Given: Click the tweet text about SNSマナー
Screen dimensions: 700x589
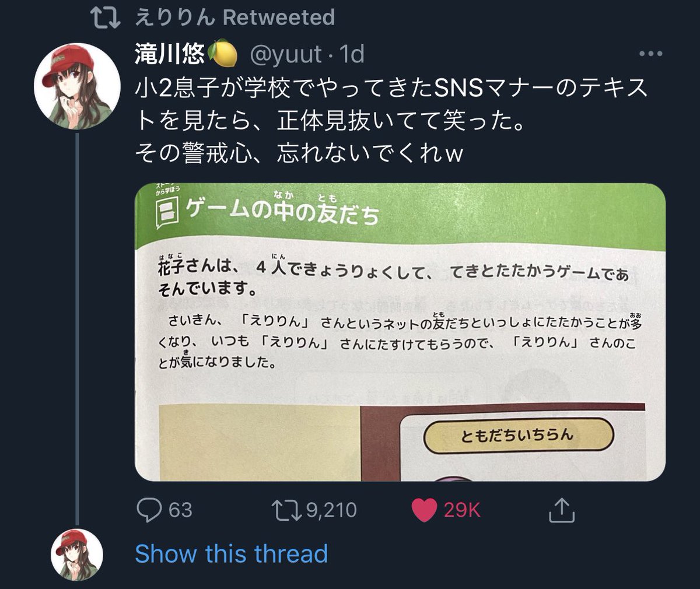Looking at the screenshot, I should point(391,121).
